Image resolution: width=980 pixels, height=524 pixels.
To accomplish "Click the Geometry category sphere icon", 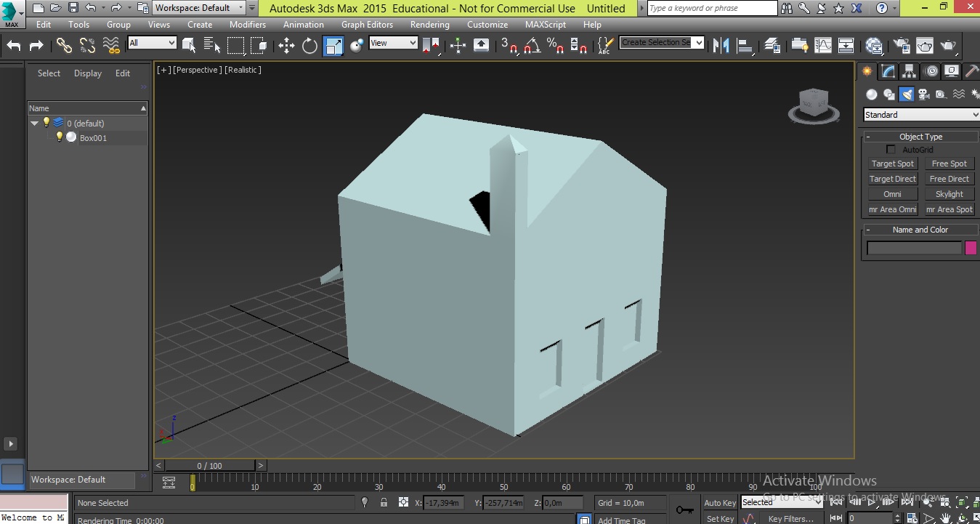I will [871, 94].
